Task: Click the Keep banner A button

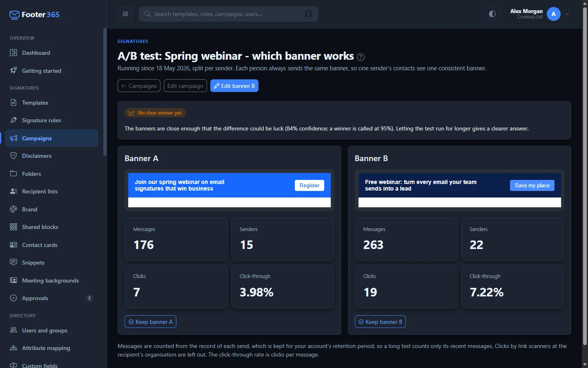Action: point(150,322)
